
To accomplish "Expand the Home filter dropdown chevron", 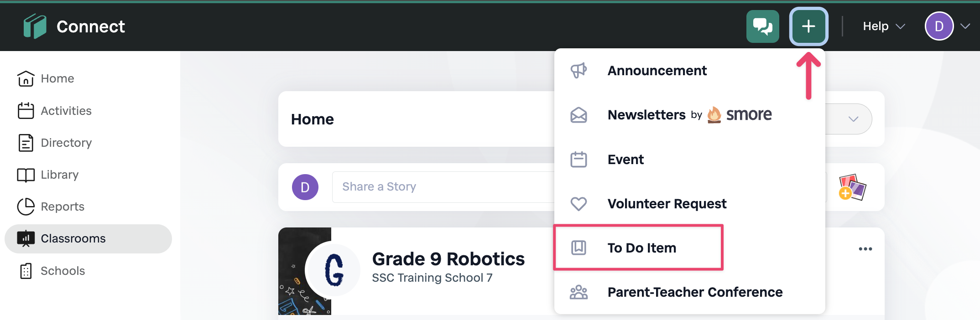I will (x=853, y=119).
